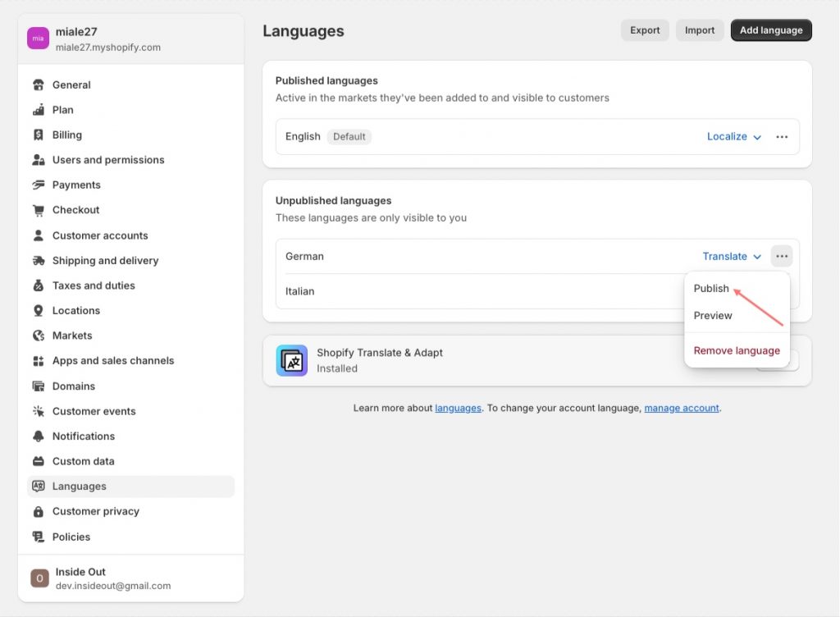Select Preview in the German menu
The image size is (840, 617).
[x=713, y=315]
